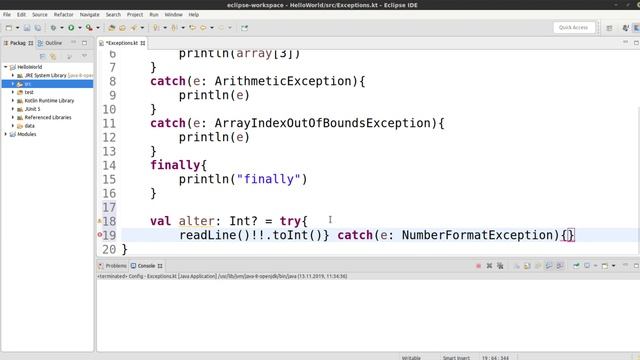This screenshot has width=640, height=360.
Task: Expand the JRE System Library node
Action: point(13,76)
